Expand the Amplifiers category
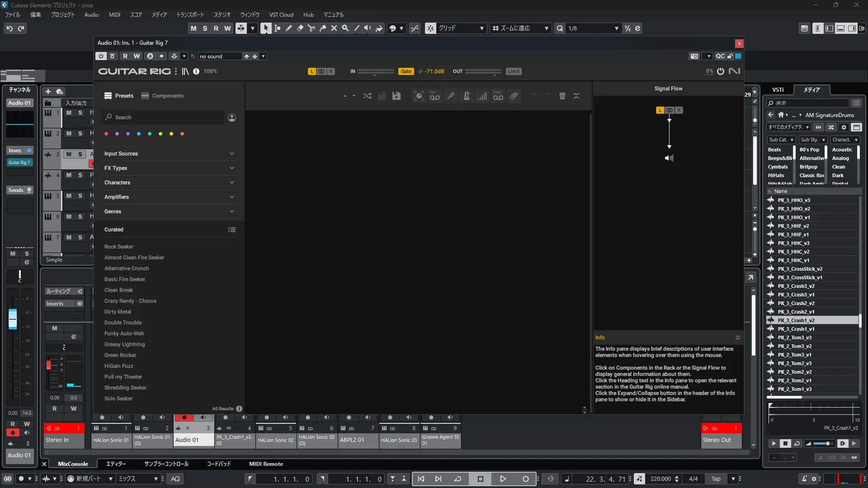868x488 pixels. point(170,197)
